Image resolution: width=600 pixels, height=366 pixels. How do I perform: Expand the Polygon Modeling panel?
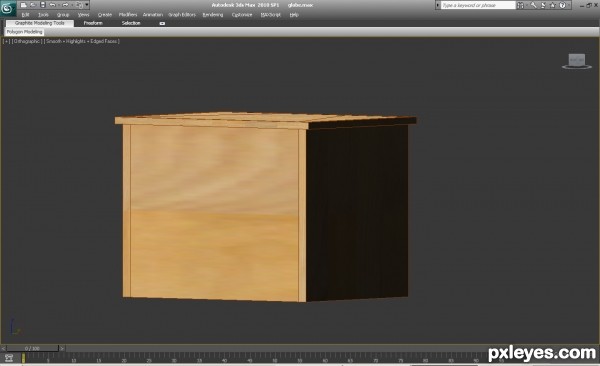click(24, 32)
